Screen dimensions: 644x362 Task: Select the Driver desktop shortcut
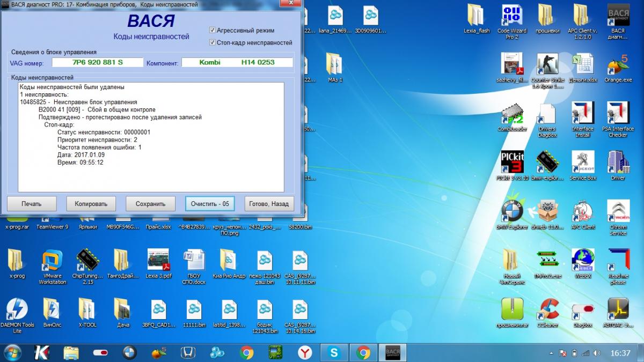pos(618,166)
